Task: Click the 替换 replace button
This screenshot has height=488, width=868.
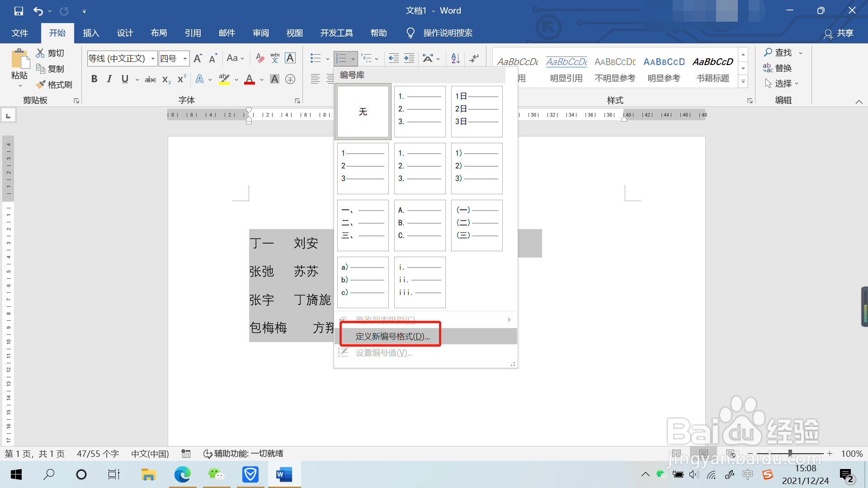Action: [778, 68]
